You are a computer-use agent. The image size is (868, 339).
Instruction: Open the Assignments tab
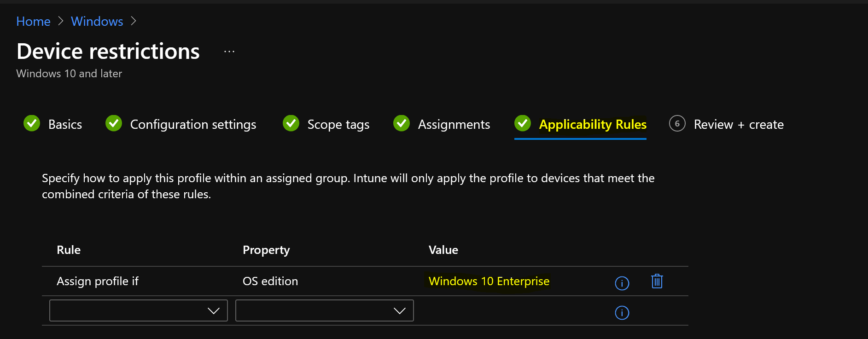[454, 125]
